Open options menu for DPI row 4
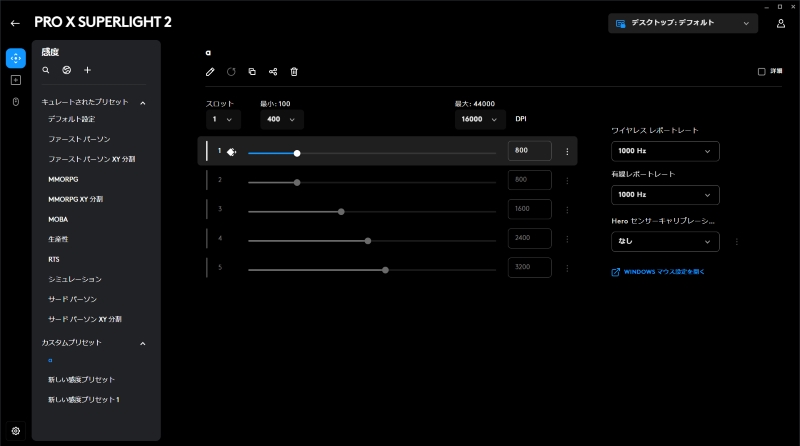800x446 pixels. [567, 239]
